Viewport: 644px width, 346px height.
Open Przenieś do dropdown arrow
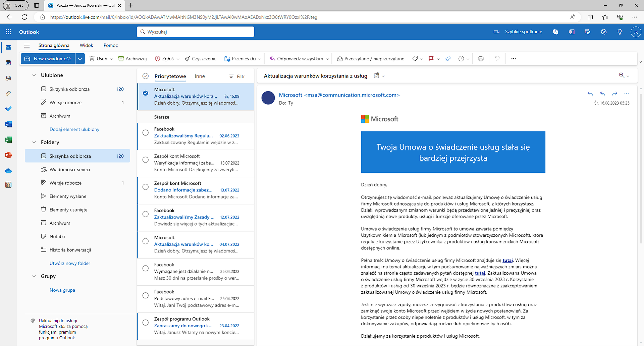click(x=260, y=59)
